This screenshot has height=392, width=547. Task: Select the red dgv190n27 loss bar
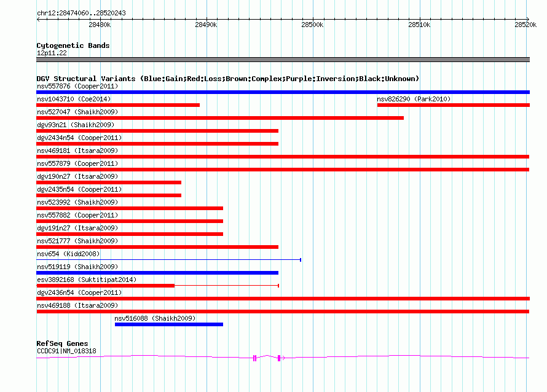pyautogui.click(x=109, y=182)
